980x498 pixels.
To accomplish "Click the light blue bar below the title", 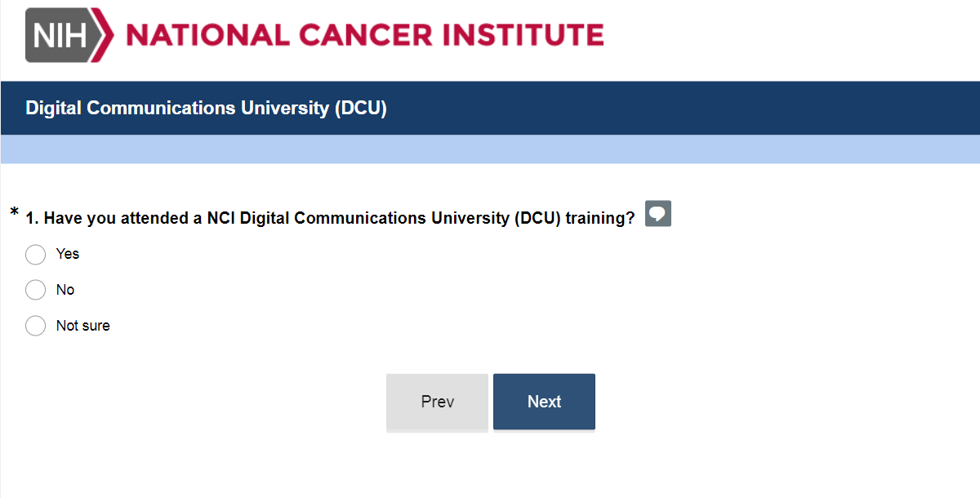I will (490, 149).
